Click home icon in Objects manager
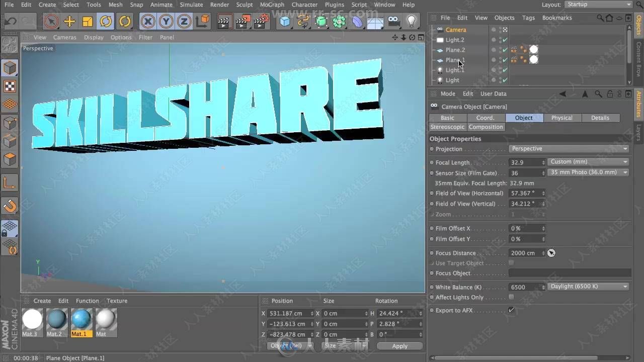This screenshot has width=644, height=362. pyautogui.click(x=610, y=18)
